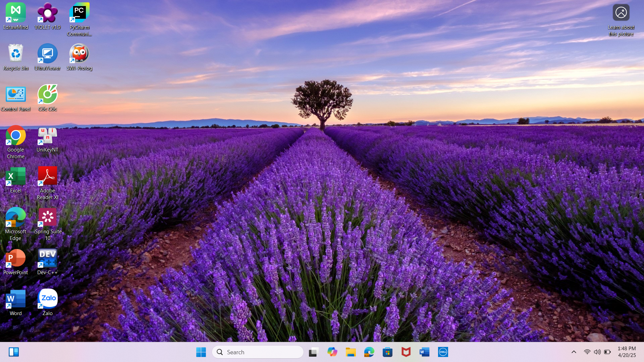Open File Explorer from the taskbar
The height and width of the screenshot is (362, 644).
[351, 352]
